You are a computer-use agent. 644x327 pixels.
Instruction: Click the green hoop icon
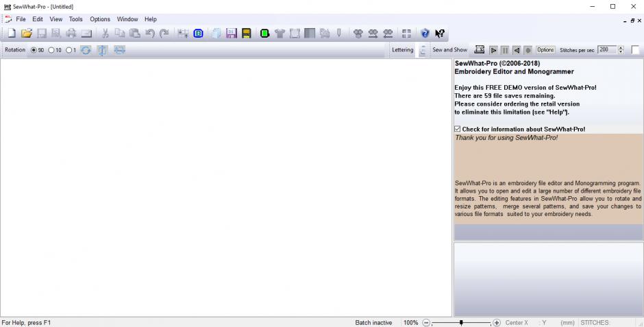(265, 34)
